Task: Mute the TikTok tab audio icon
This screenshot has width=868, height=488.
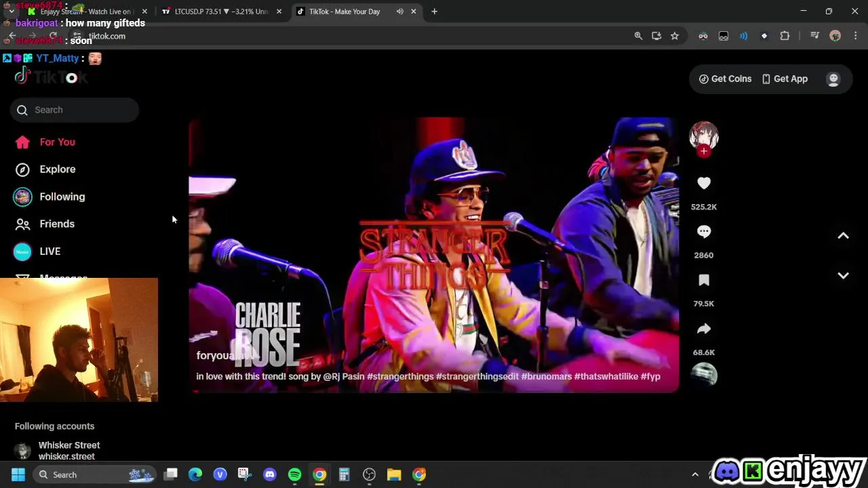Action: [x=400, y=12]
